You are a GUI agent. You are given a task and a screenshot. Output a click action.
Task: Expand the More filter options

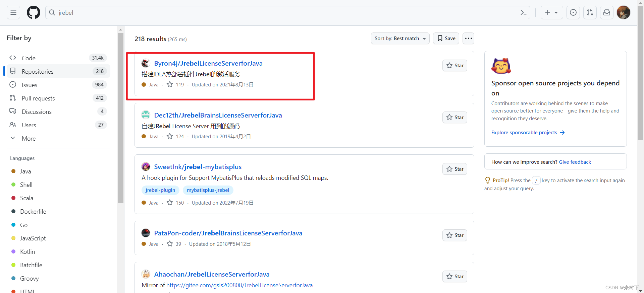58,138
